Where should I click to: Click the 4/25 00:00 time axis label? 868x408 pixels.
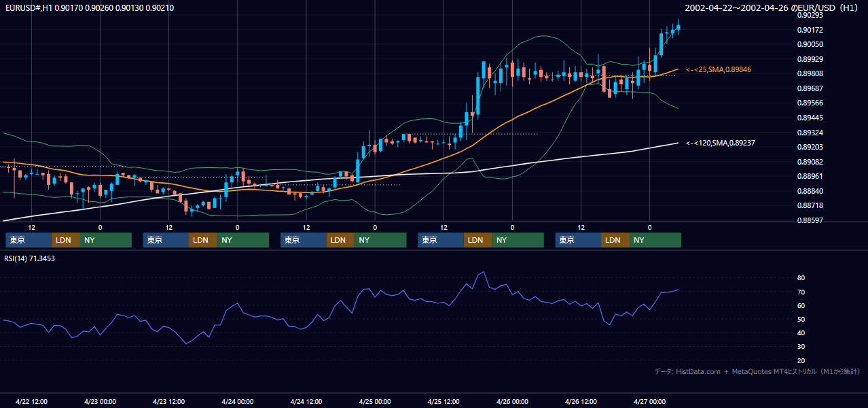[x=375, y=401]
